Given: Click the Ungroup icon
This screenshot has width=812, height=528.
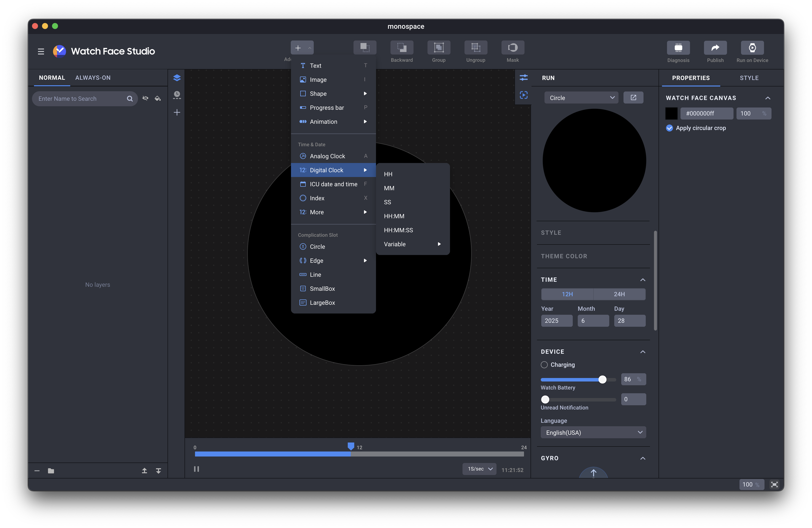Looking at the screenshot, I should point(475,48).
